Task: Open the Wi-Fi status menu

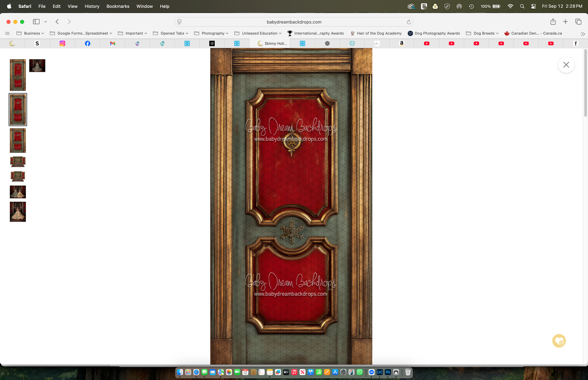Action: click(510, 6)
